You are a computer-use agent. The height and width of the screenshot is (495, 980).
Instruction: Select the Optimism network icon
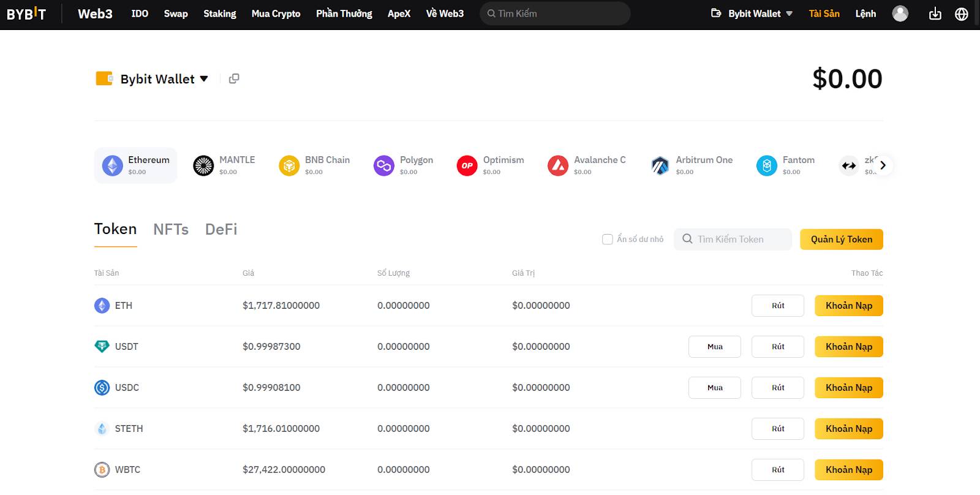coord(467,165)
